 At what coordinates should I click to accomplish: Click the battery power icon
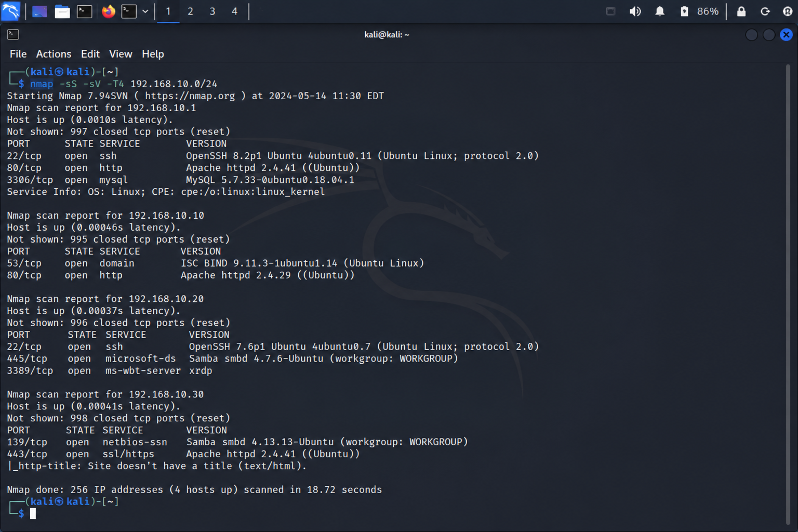pos(684,11)
